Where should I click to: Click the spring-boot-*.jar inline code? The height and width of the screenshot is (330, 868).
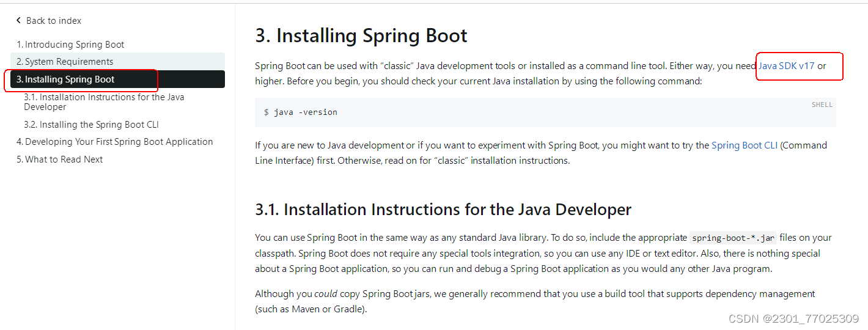tap(733, 238)
